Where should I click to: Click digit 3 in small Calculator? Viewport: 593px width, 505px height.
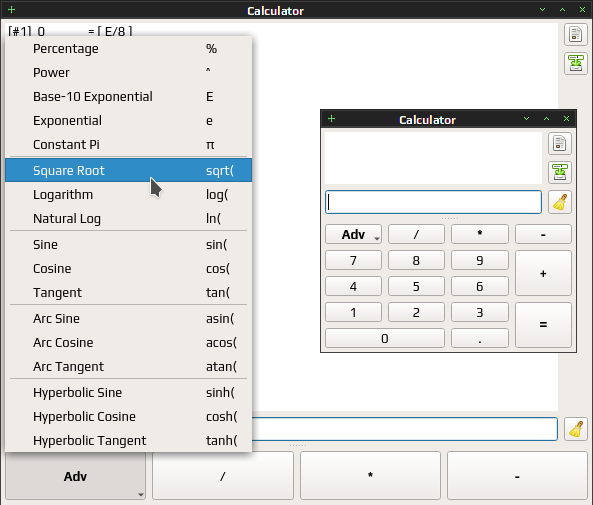(x=480, y=312)
